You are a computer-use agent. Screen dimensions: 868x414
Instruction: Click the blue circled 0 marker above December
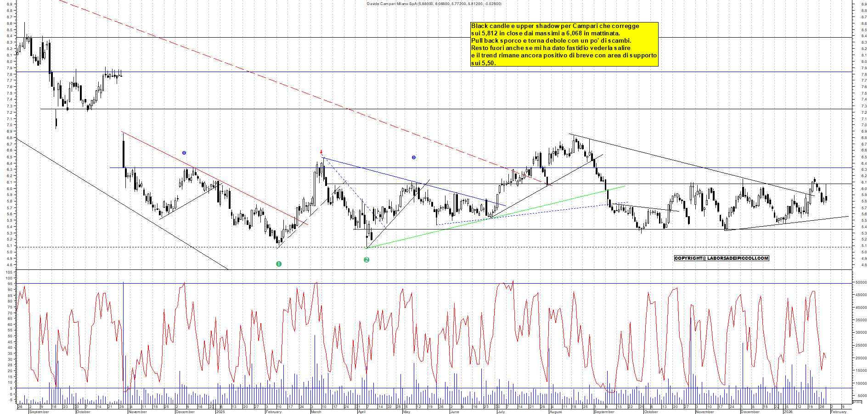(184, 153)
